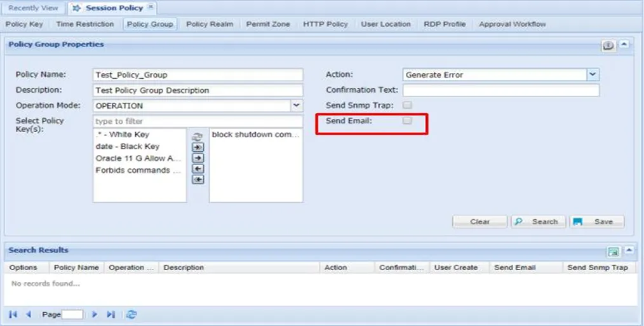Click the Session Policy tab gear icon

click(76, 8)
